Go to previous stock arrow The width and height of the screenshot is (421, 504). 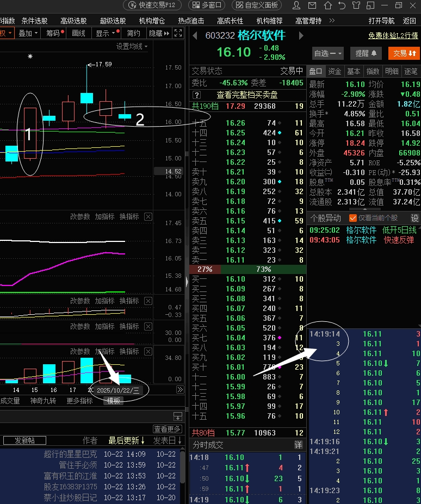click(195, 36)
